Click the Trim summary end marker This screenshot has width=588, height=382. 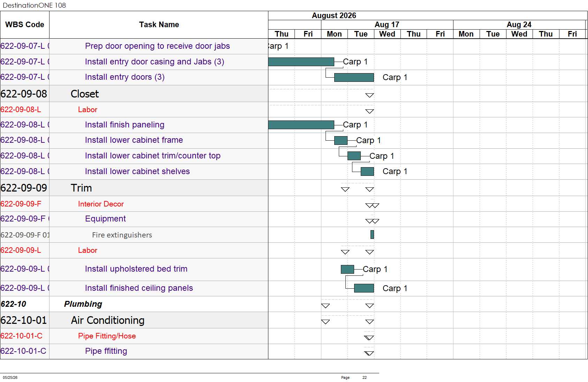[369, 189]
